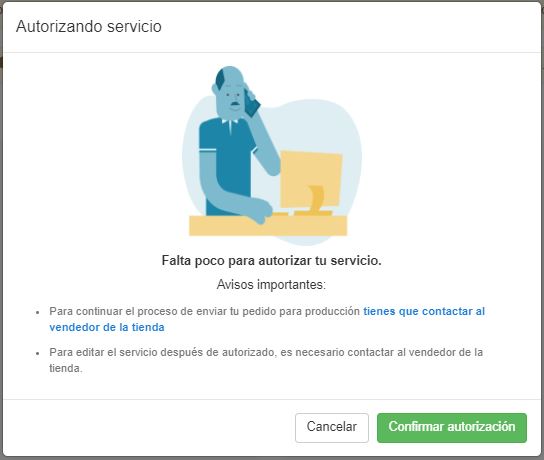The image size is (544, 460).
Task: Select the yellow computer monitor in the illustration
Action: pyautogui.click(x=311, y=179)
